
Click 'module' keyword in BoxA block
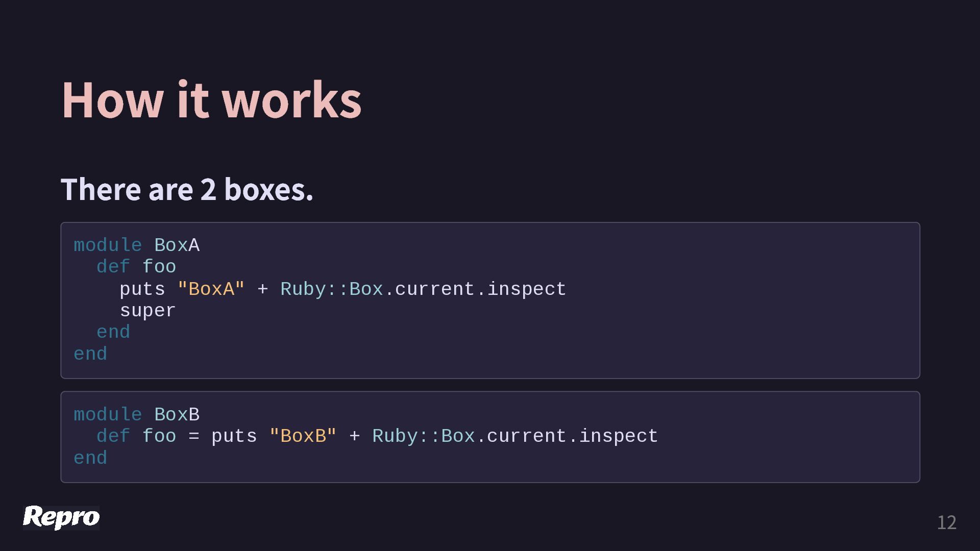pos(108,245)
